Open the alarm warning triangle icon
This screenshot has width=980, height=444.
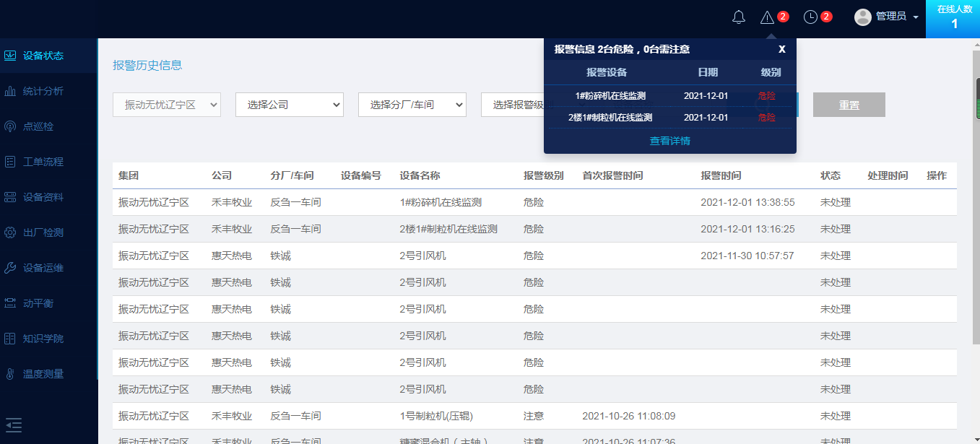pos(767,17)
